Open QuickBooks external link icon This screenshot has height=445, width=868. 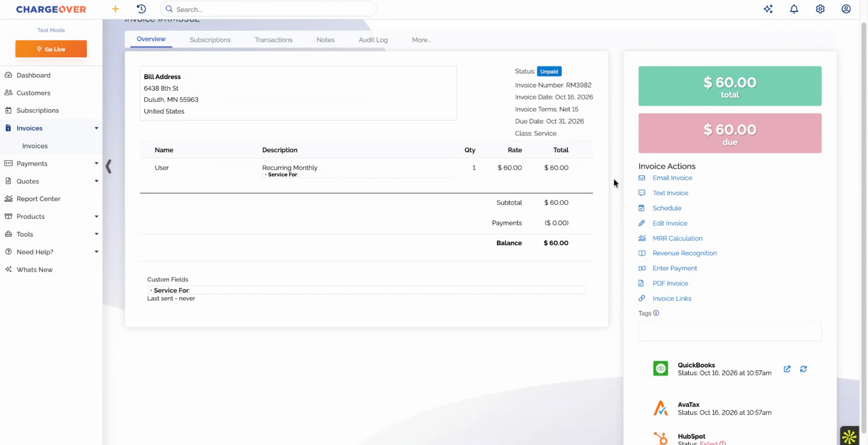(787, 369)
